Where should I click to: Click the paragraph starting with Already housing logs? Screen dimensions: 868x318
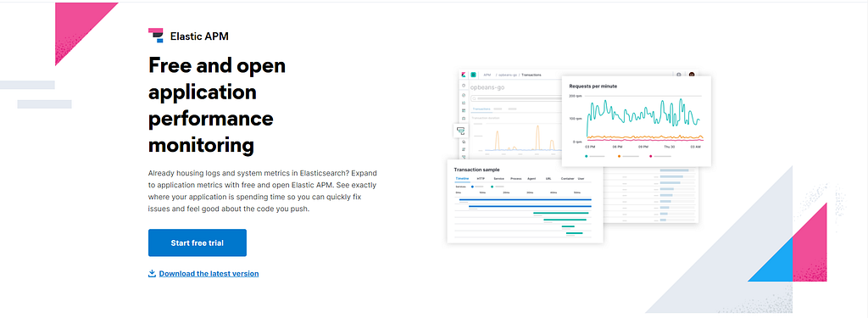[263, 192]
